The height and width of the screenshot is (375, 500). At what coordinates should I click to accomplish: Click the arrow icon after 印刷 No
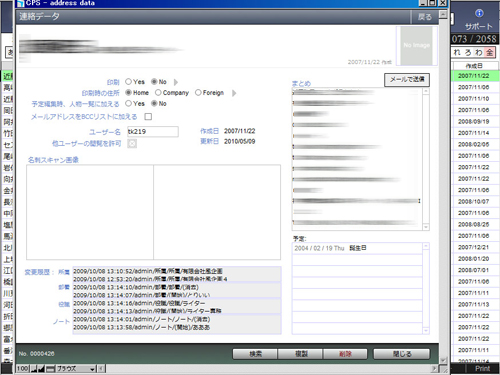point(176,82)
